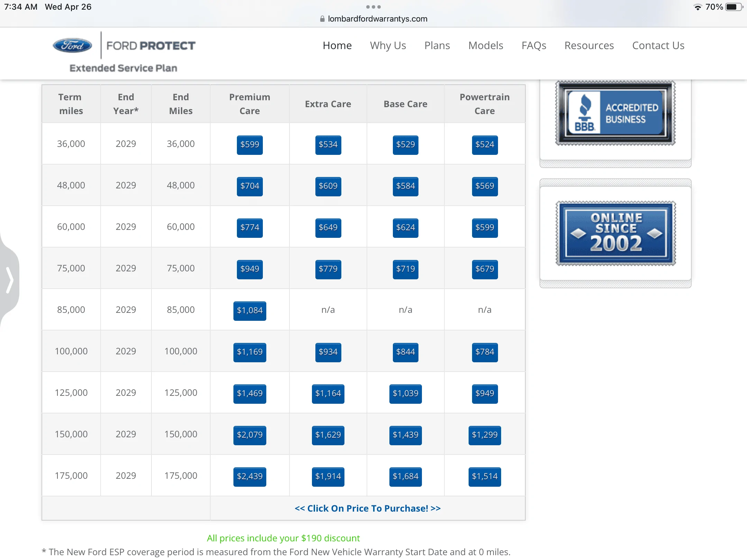This screenshot has height=560, width=747.
Task: Tap the Wi-Fi status icon
Action: coord(698,7)
